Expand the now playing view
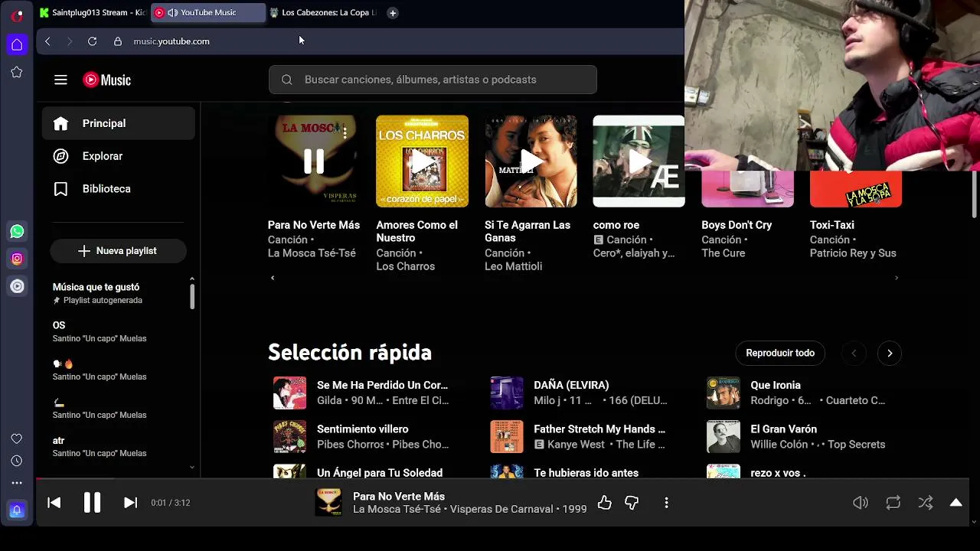The image size is (980, 551). (955, 503)
